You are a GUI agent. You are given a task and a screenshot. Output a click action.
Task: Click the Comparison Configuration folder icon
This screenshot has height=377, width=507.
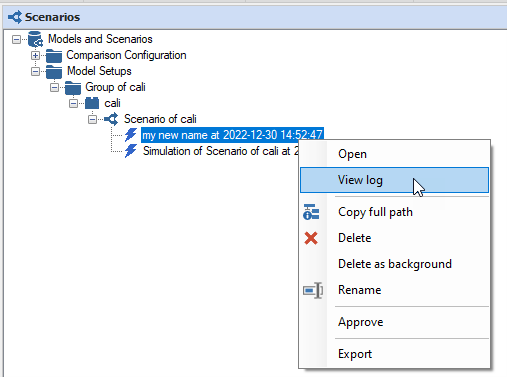point(54,55)
